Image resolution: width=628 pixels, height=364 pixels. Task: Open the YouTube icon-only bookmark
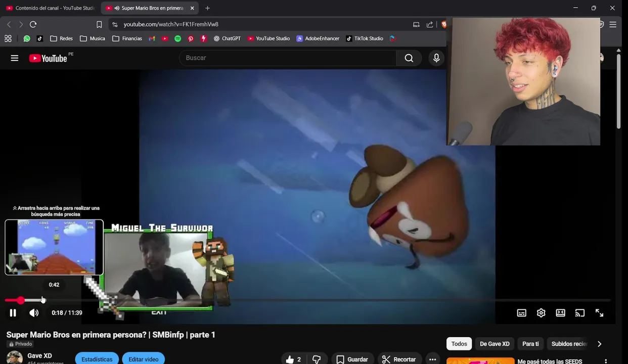coord(165,38)
